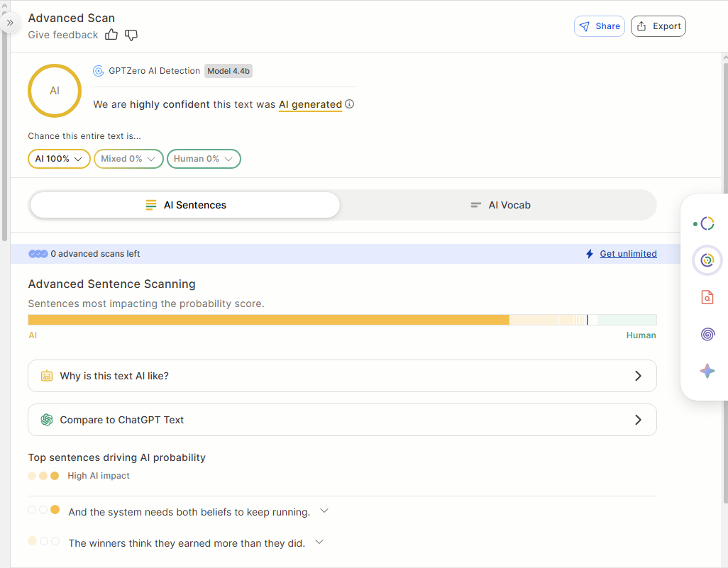Open the partial circle scan icon in right panel
The height and width of the screenshot is (568, 728).
tap(707, 223)
